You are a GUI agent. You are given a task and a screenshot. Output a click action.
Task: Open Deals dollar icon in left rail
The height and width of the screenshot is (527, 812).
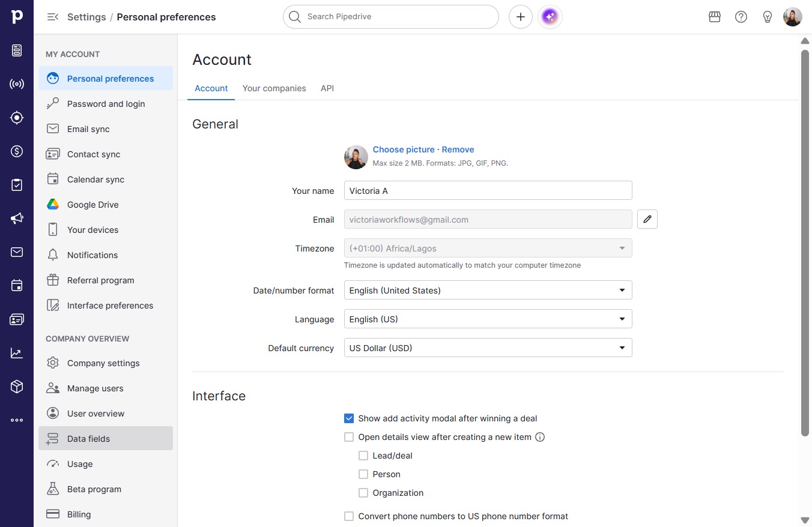(x=17, y=151)
